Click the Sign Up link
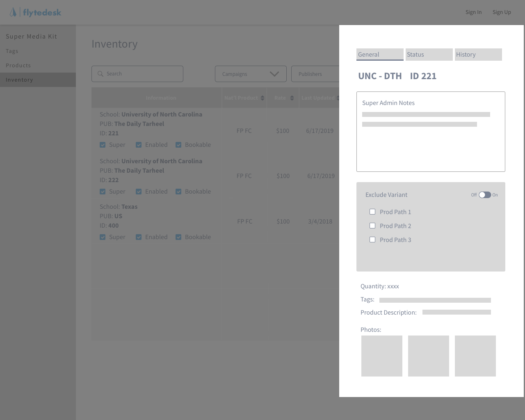The height and width of the screenshot is (420, 525). point(502,12)
